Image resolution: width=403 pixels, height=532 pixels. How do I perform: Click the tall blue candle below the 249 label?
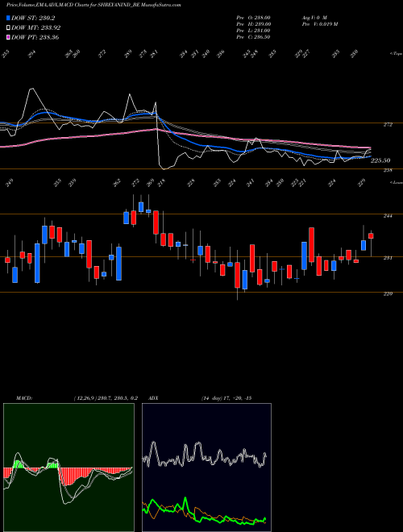tap(15, 275)
